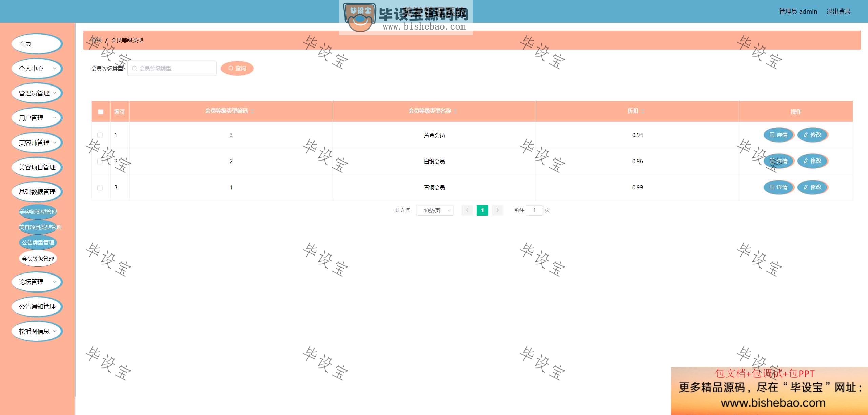Open 详情 for 黄金会员
This screenshot has width=868, height=415.
click(x=779, y=135)
